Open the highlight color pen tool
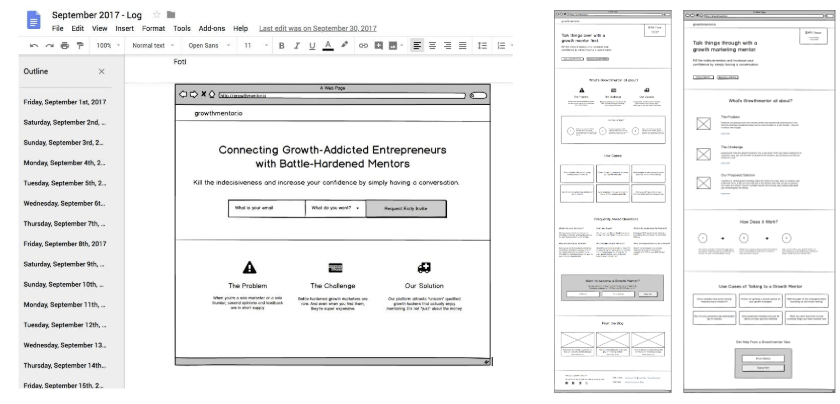 click(344, 46)
